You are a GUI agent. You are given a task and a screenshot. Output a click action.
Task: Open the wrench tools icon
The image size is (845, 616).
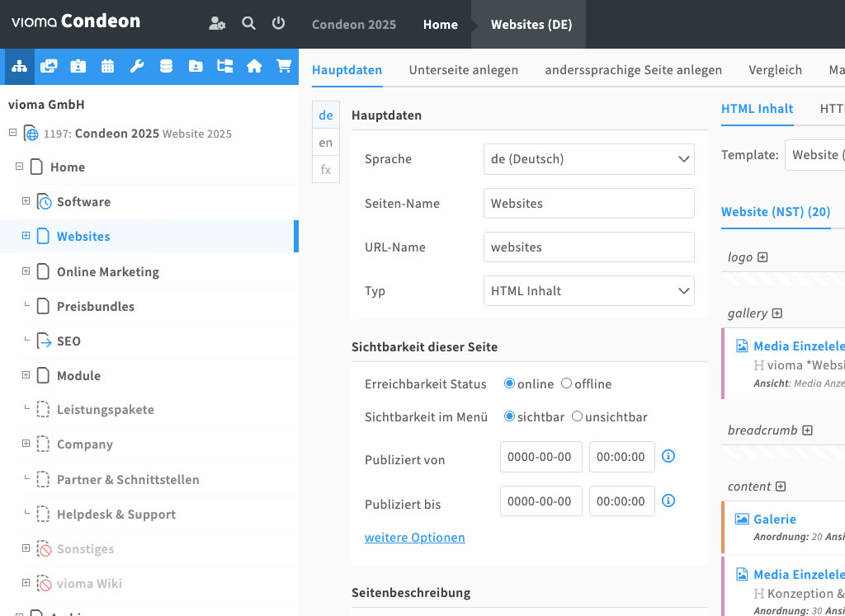click(137, 67)
